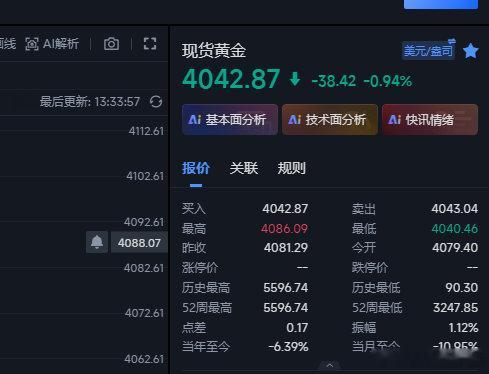Image resolution: width=489 pixels, height=374 pixels.
Task: Select the 报价 tab
Action: [x=196, y=168]
